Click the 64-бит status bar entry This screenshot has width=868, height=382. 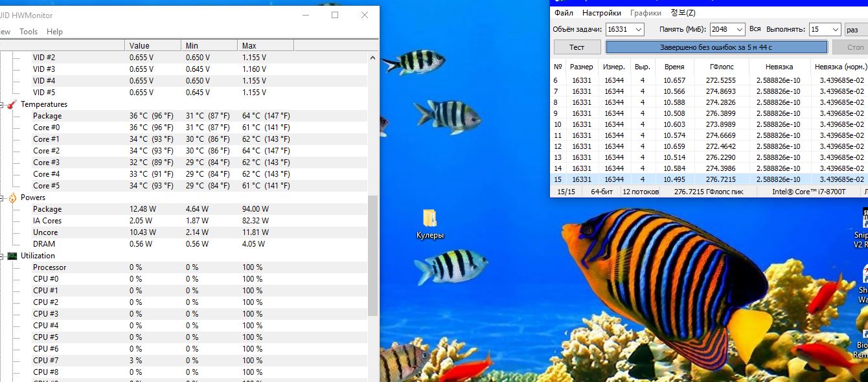(x=600, y=192)
